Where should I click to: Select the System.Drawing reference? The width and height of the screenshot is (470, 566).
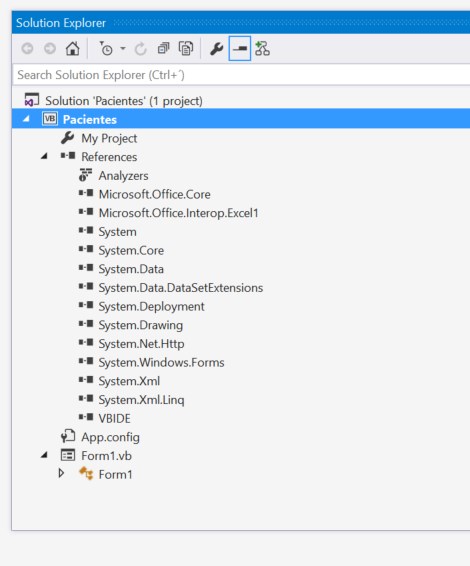[x=140, y=325]
